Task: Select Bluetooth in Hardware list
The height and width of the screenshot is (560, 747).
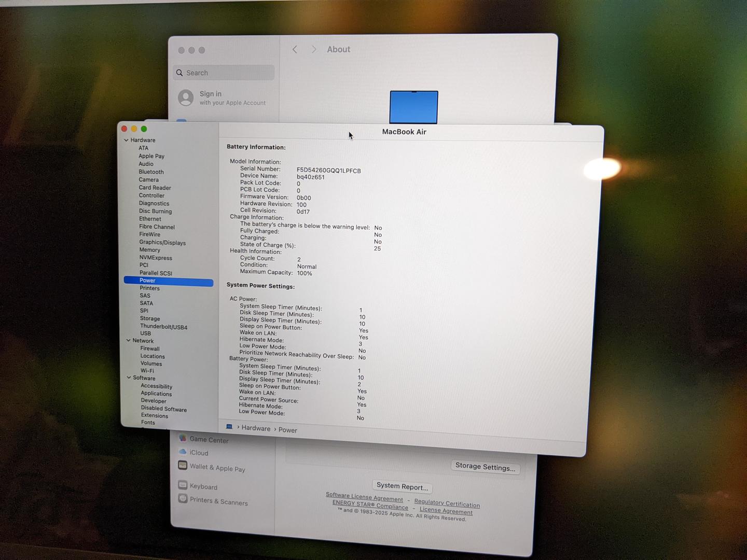Action: pos(151,172)
